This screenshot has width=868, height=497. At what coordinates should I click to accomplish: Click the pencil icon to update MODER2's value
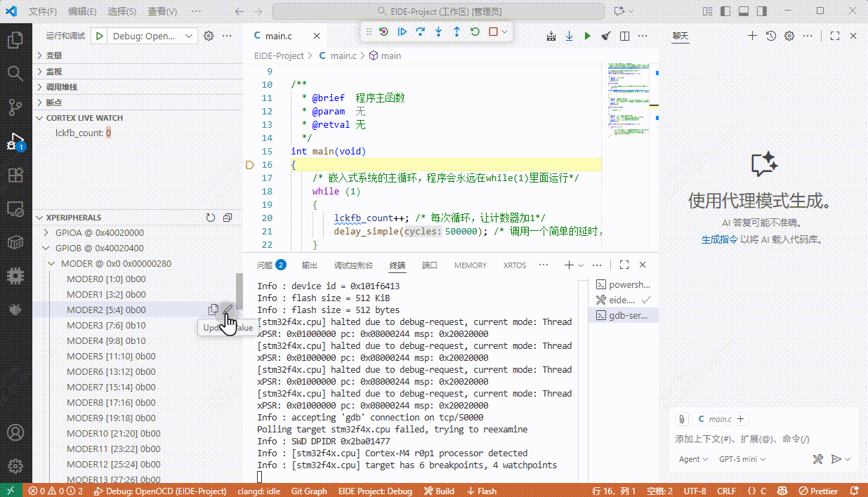tap(228, 310)
